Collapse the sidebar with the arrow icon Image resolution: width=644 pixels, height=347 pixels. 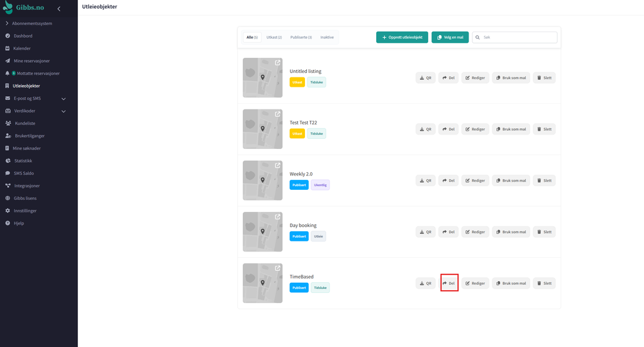[58, 9]
